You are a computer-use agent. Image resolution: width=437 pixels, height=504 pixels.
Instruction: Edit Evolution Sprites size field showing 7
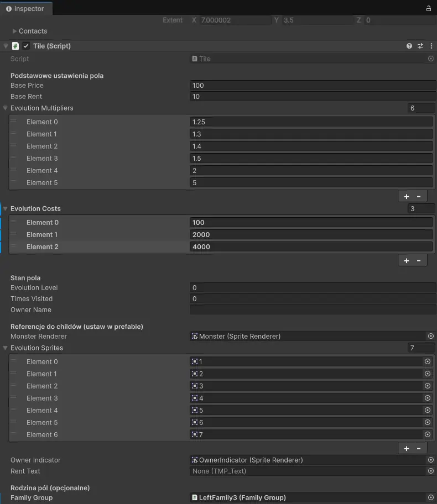point(421,348)
